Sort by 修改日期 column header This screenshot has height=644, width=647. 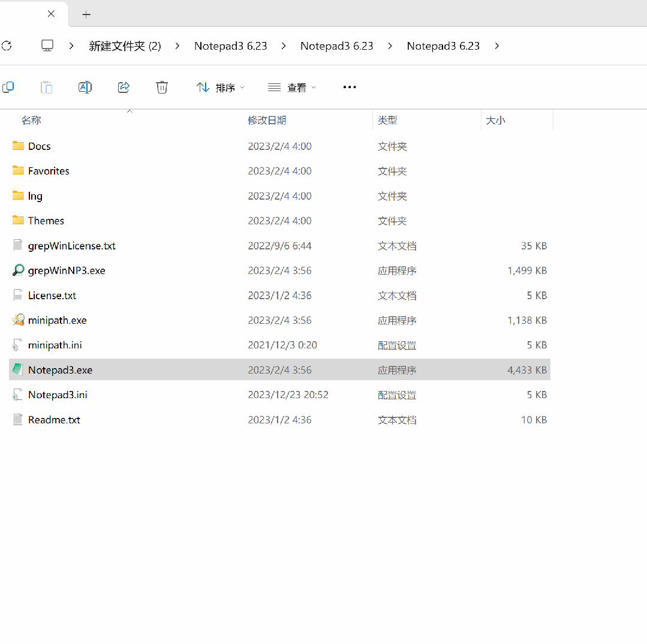click(267, 120)
